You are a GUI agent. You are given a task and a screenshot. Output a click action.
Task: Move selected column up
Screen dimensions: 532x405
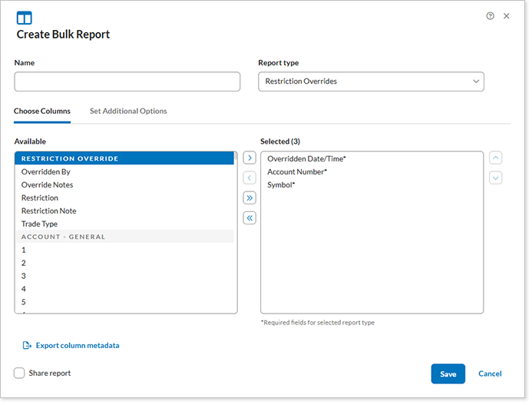click(x=496, y=158)
